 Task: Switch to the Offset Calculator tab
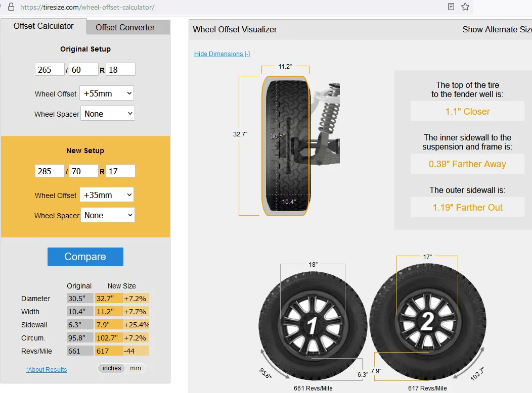pos(43,26)
